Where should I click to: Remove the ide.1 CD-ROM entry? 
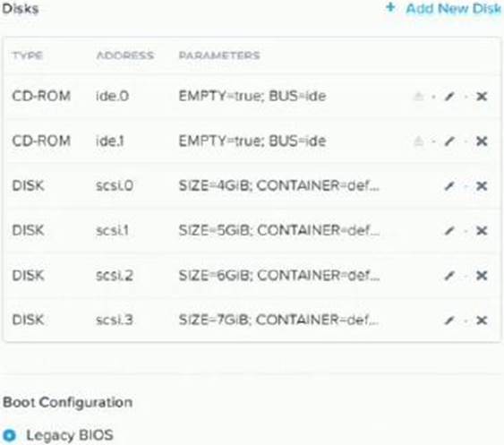[x=482, y=141]
